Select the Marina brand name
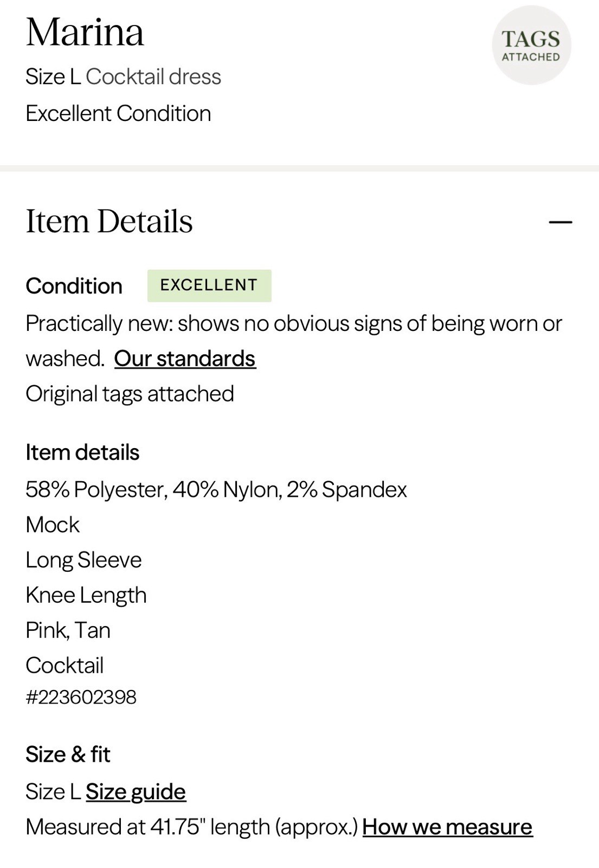 (x=85, y=32)
